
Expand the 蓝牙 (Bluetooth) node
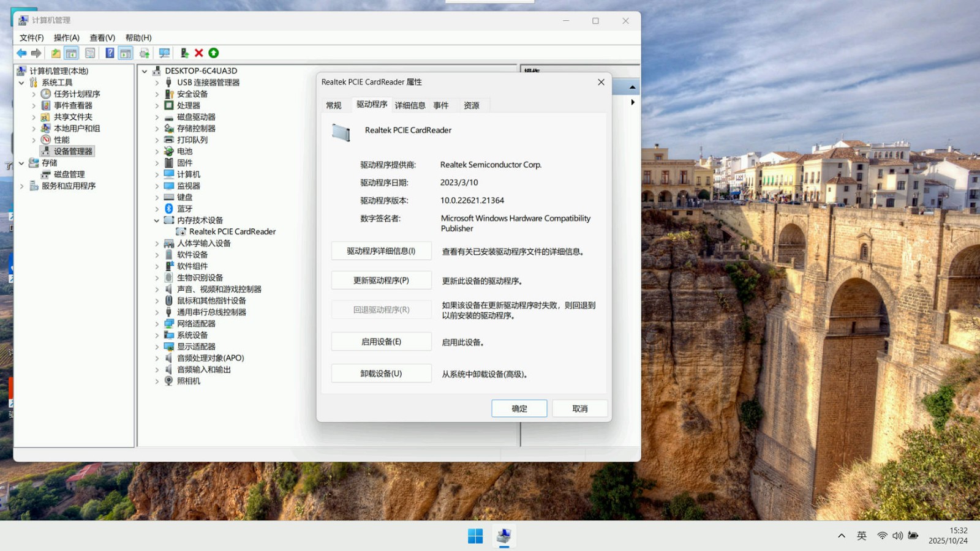pos(157,209)
